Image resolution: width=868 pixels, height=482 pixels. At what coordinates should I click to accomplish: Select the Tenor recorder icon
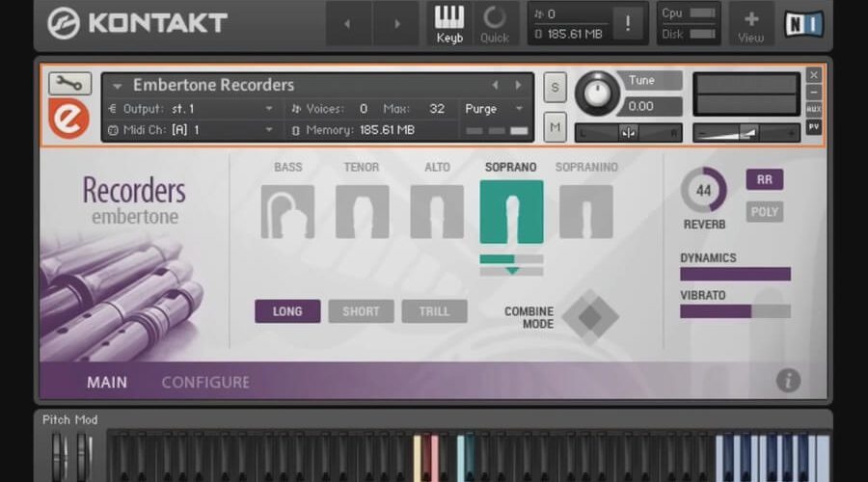(x=362, y=211)
